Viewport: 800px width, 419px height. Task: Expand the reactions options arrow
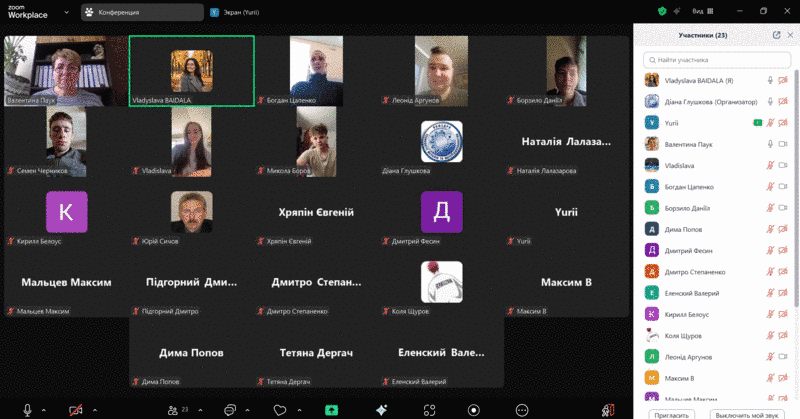[299, 410]
